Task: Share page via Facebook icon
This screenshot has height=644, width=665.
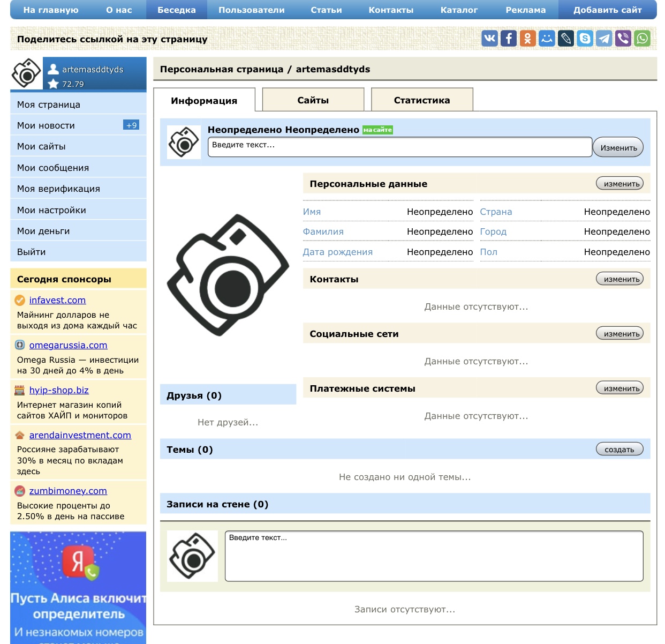Action: point(509,38)
